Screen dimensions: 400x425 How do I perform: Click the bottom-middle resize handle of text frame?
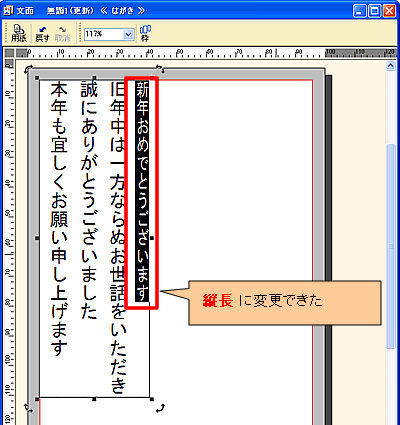click(94, 399)
